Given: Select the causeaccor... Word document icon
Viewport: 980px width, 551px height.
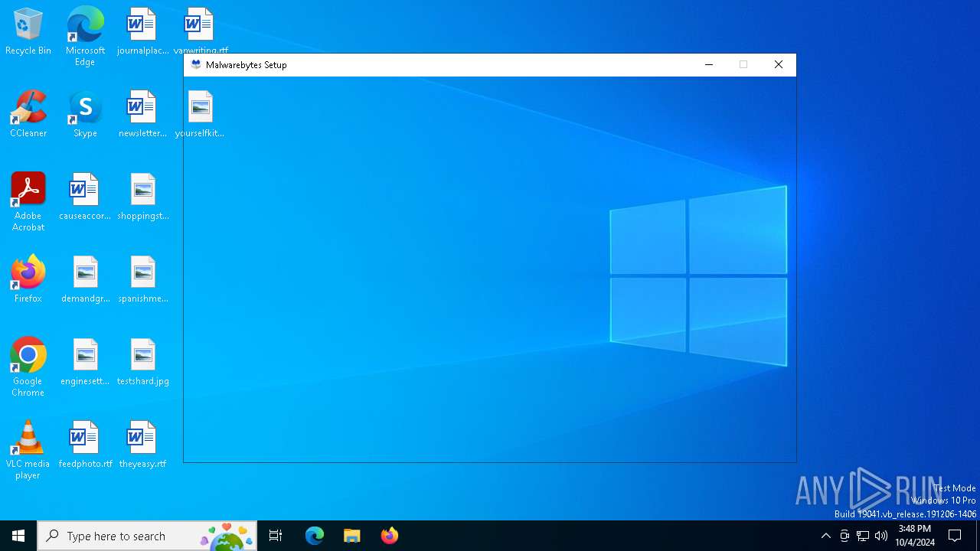Looking at the screenshot, I should click(85, 197).
